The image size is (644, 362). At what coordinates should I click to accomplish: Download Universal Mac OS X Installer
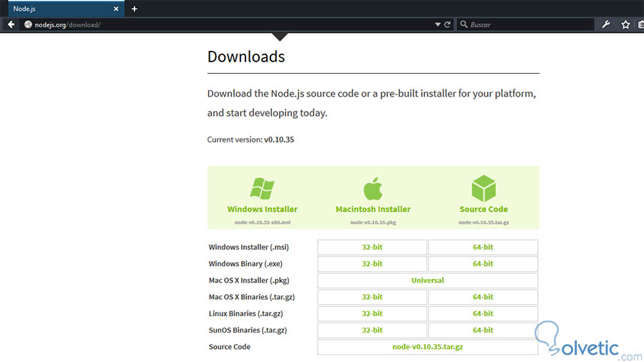[428, 280]
